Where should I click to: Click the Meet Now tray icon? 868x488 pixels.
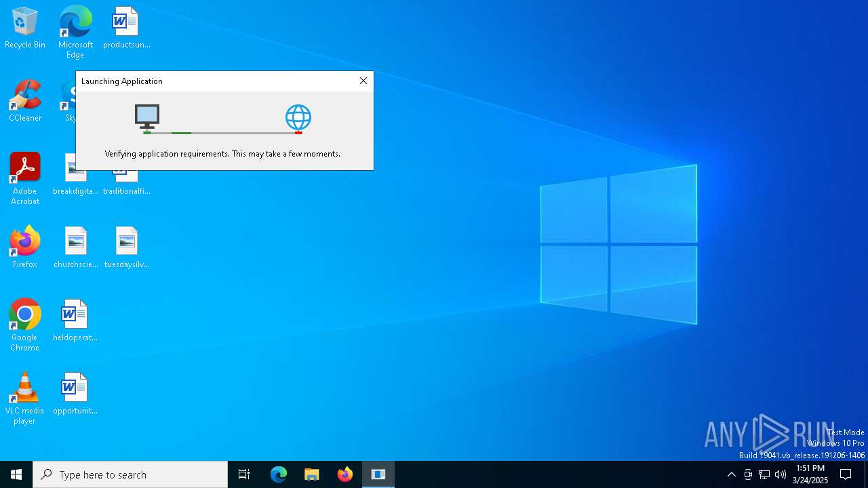coord(748,474)
